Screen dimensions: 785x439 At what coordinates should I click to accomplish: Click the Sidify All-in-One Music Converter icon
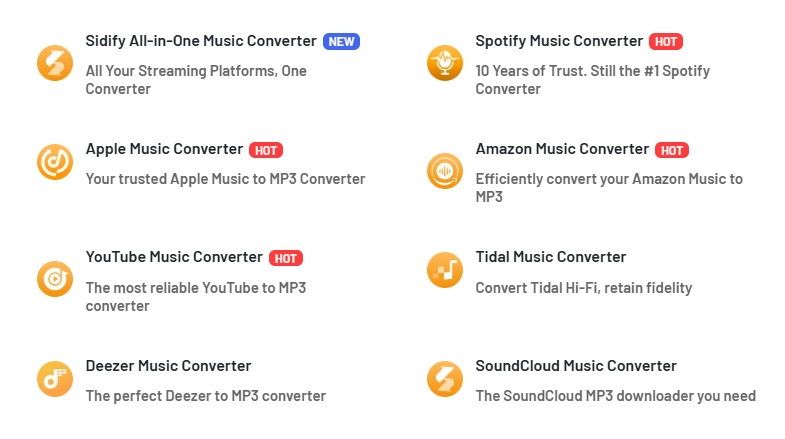pos(55,62)
